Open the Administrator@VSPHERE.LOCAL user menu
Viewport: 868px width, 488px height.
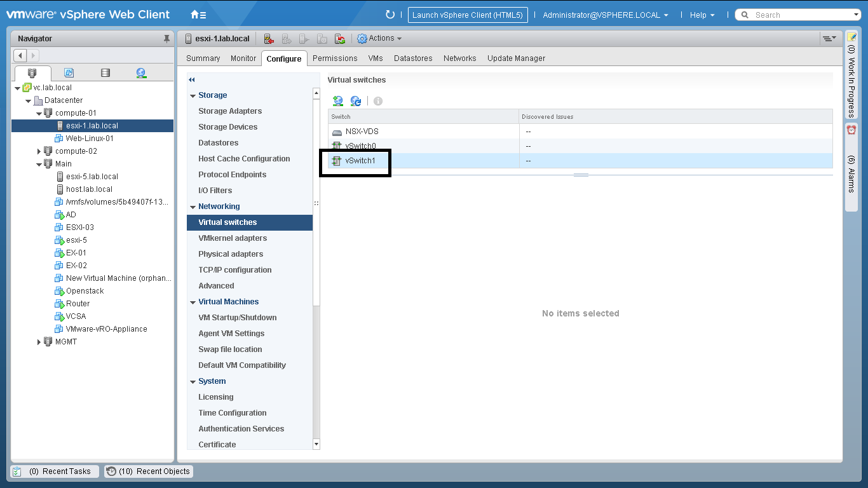click(x=605, y=15)
